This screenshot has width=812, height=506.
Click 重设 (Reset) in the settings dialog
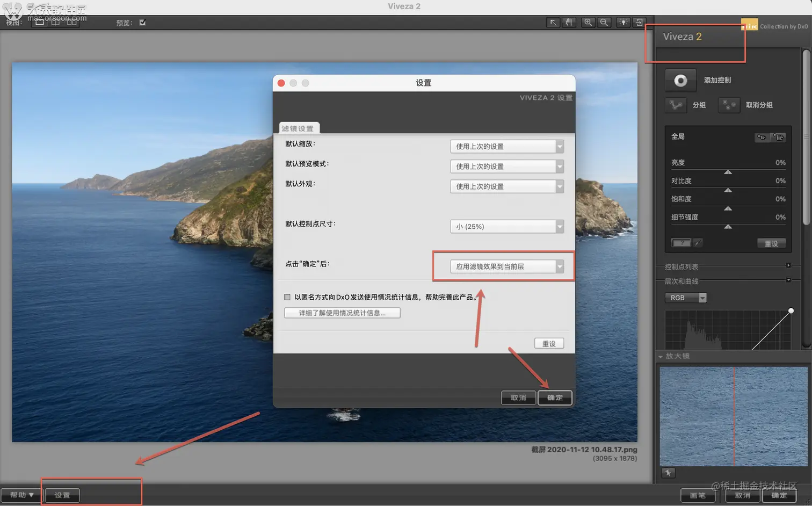[x=549, y=344]
